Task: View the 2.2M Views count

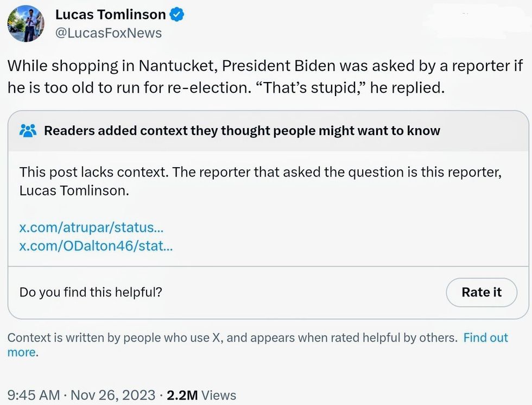Action: click(x=201, y=395)
